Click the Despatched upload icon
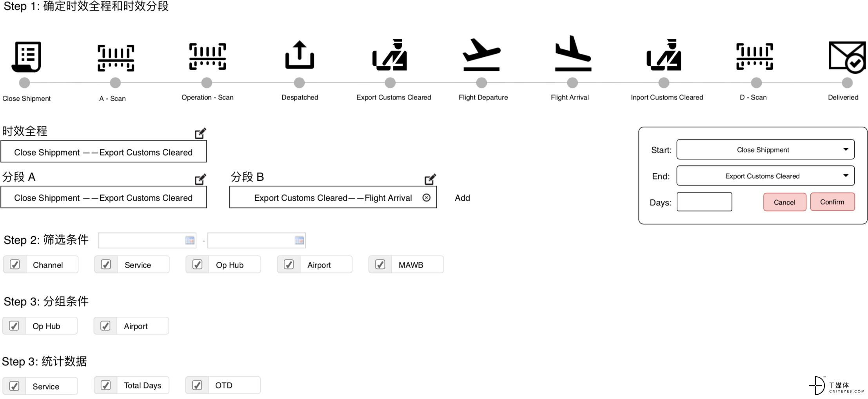This screenshot has height=399, width=868. 300,55
